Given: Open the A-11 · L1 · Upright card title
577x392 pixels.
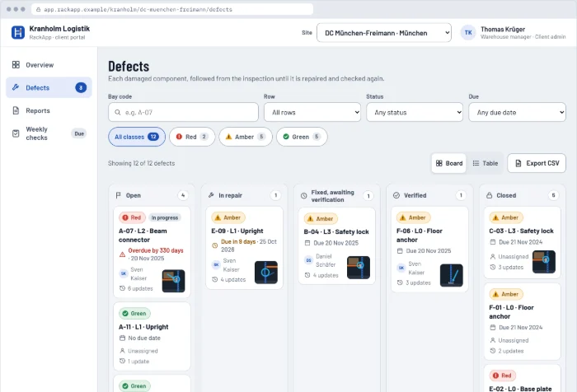Looking at the screenshot, I should coord(143,327).
